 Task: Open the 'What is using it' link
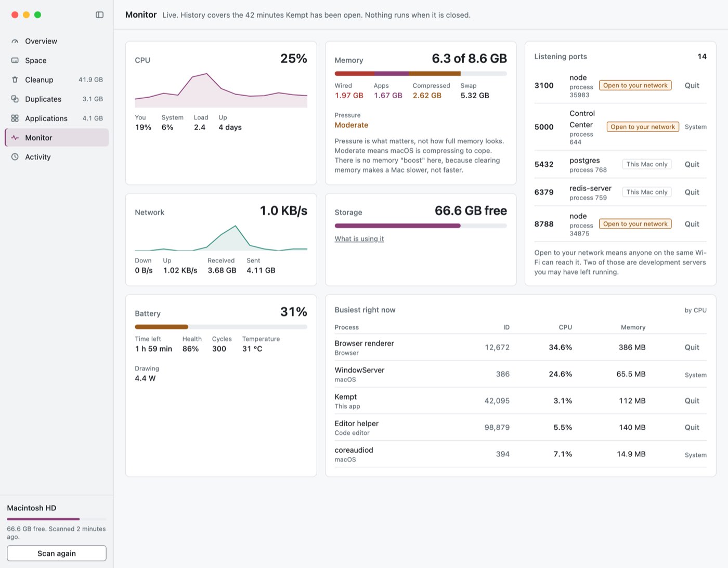359,239
